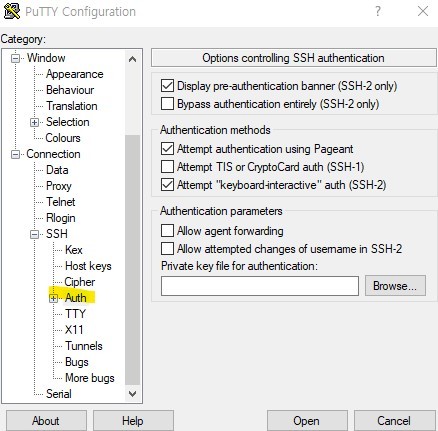The image size is (438, 431).
Task: Click the Help button
Action: [133, 421]
